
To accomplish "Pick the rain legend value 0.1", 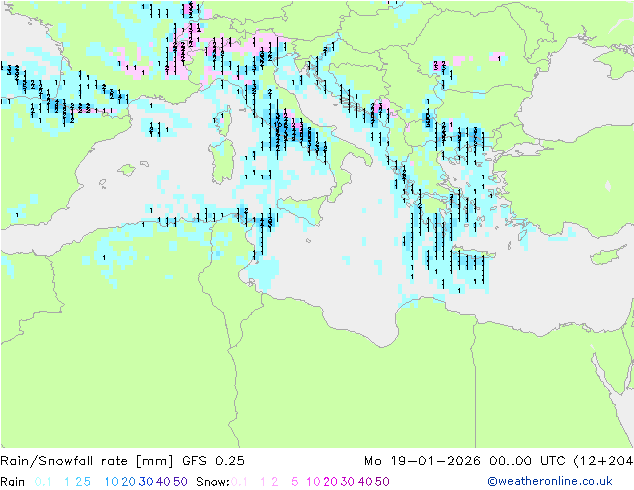I will (43, 482).
